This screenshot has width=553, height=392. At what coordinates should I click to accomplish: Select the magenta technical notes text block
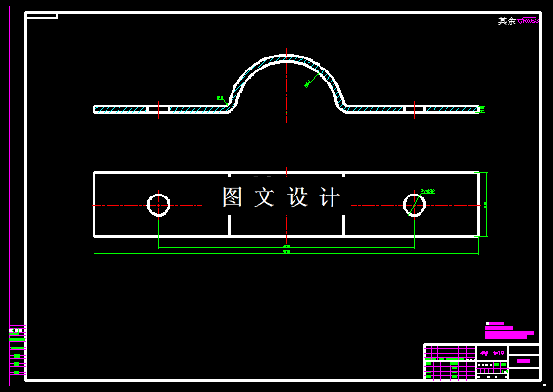(509, 331)
